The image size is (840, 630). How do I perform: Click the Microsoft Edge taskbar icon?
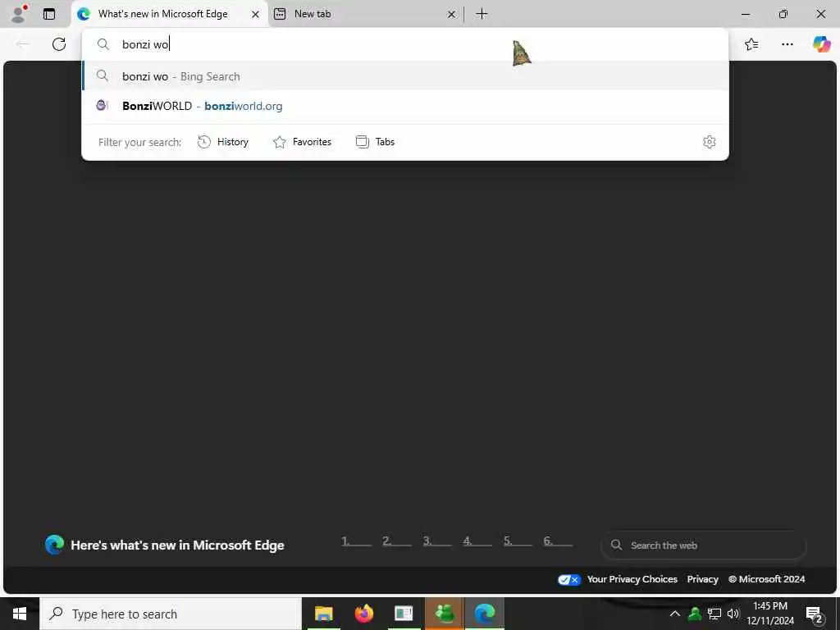(x=485, y=614)
